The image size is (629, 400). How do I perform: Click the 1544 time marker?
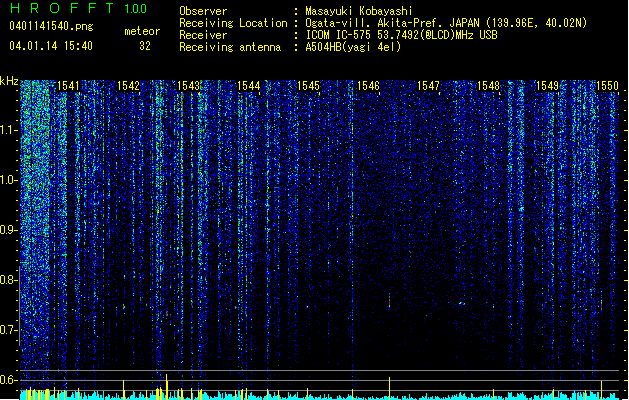tap(249, 86)
